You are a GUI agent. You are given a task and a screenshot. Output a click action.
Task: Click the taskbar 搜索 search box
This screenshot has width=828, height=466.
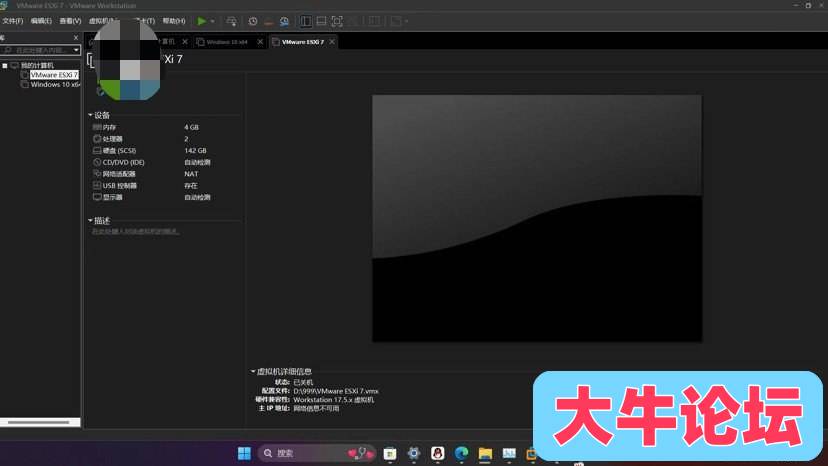coord(317,453)
